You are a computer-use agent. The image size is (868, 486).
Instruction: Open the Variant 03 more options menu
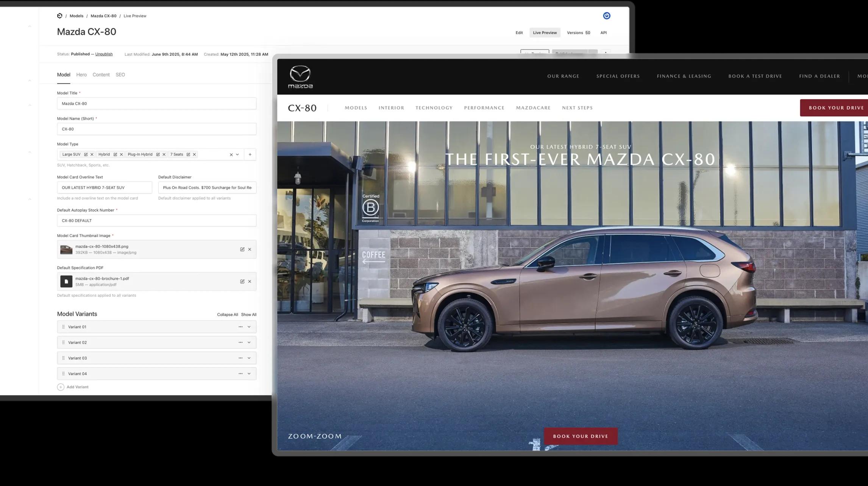tap(240, 358)
